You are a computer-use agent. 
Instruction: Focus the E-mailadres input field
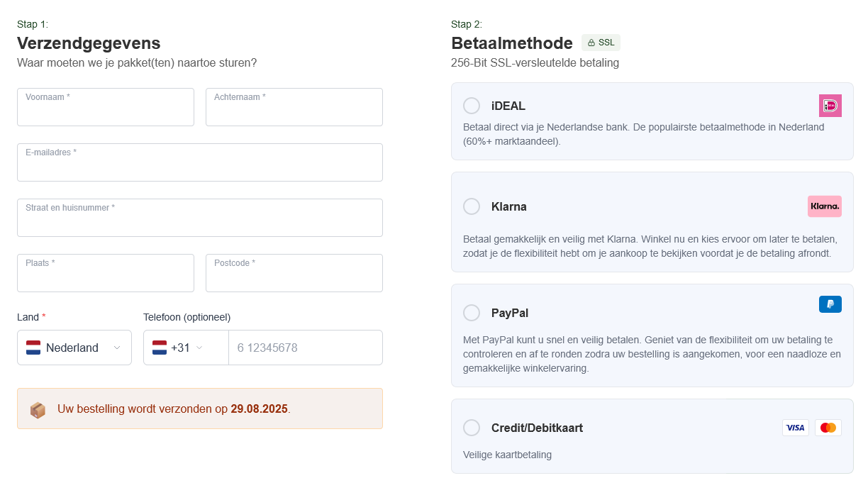[x=200, y=162]
